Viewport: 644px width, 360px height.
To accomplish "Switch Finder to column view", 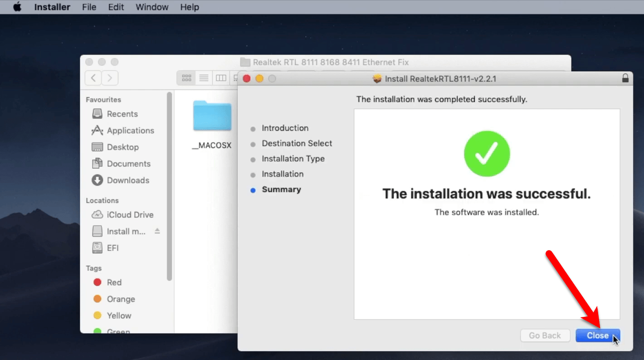I will coord(221,78).
